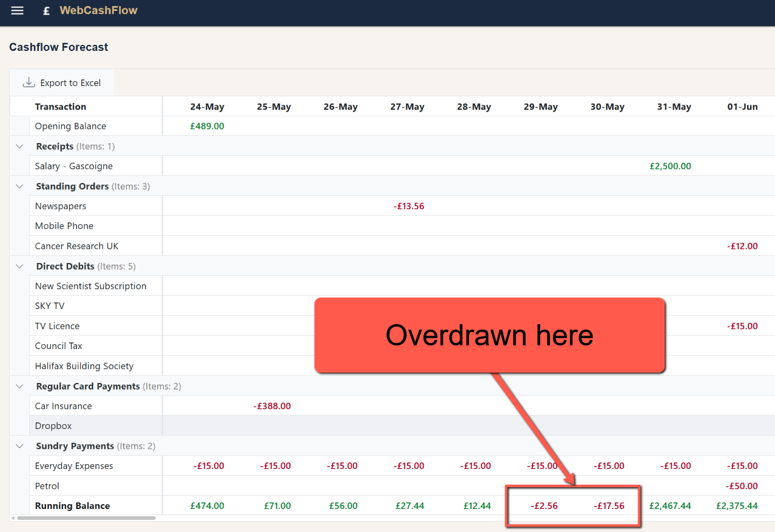Image resolution: width=775 pixels, height=532 pixels.
Task: Select the 24-May column header
Action: (x=207, y=107)
